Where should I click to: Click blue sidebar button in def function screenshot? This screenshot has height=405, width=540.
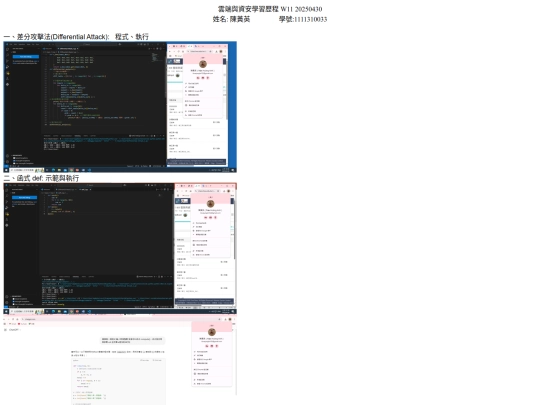[x=24, y=197]
